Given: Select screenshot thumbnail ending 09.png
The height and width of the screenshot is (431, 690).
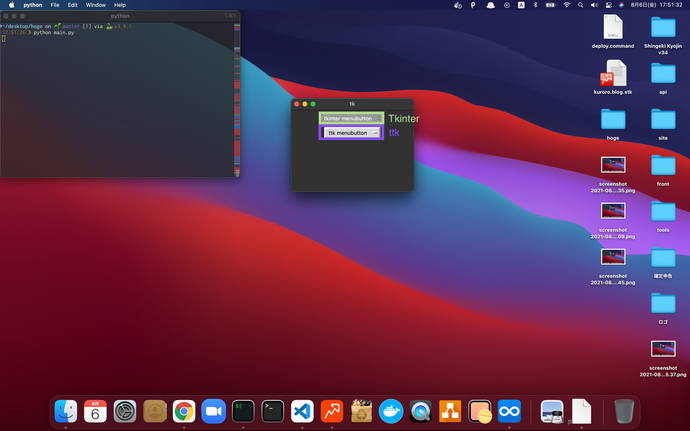Looking at the screenshot, I should click(x=613, y=211).
